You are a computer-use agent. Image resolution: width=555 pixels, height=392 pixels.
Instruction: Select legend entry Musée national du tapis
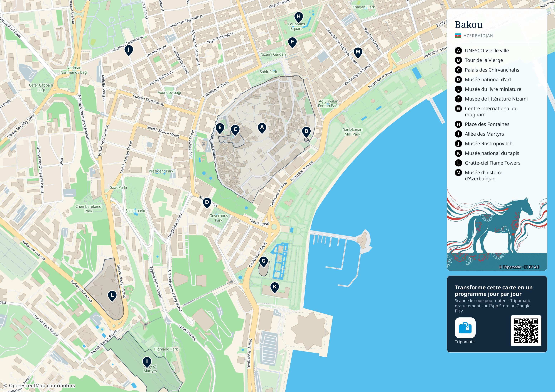(x=487, y=153)
